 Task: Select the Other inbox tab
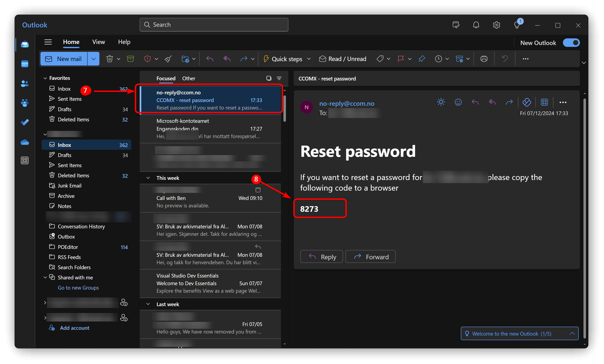pyautogui.click(x=189, y=78)
